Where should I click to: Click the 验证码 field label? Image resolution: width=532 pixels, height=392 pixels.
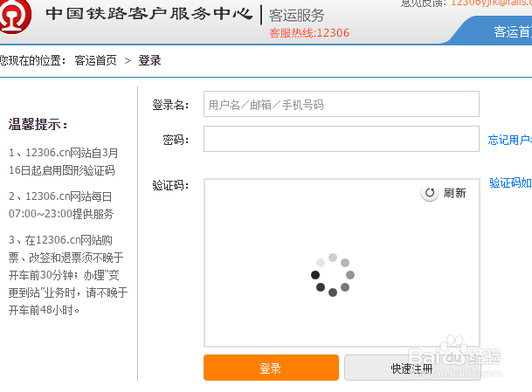[x=170, y=185]
